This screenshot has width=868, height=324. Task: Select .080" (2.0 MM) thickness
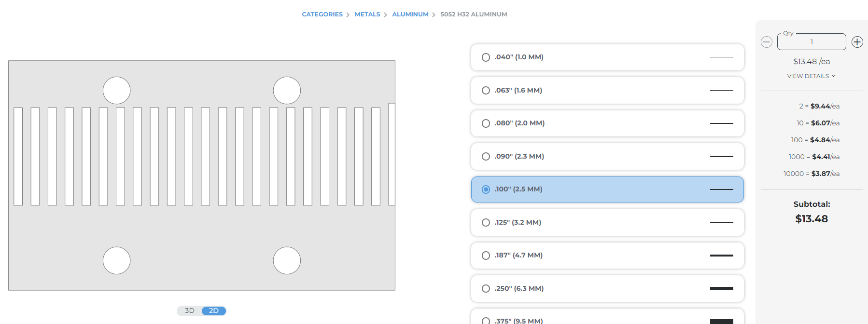click(x=486, y=123)
